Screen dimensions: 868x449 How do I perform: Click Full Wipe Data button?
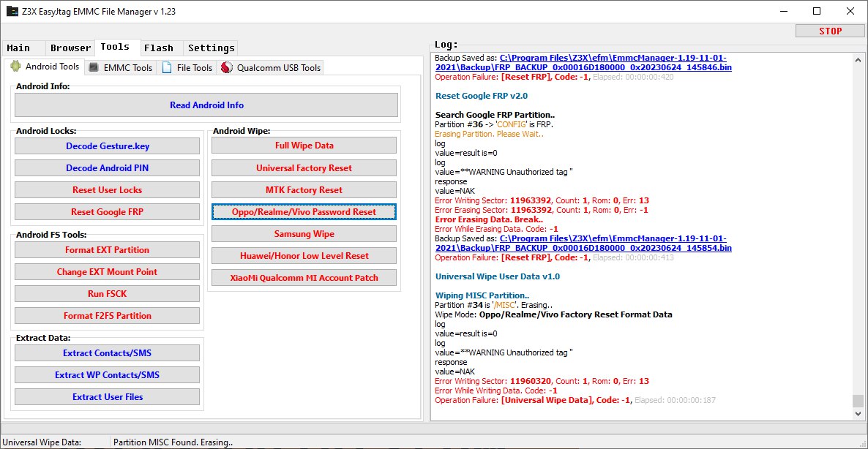pos(304,146)
